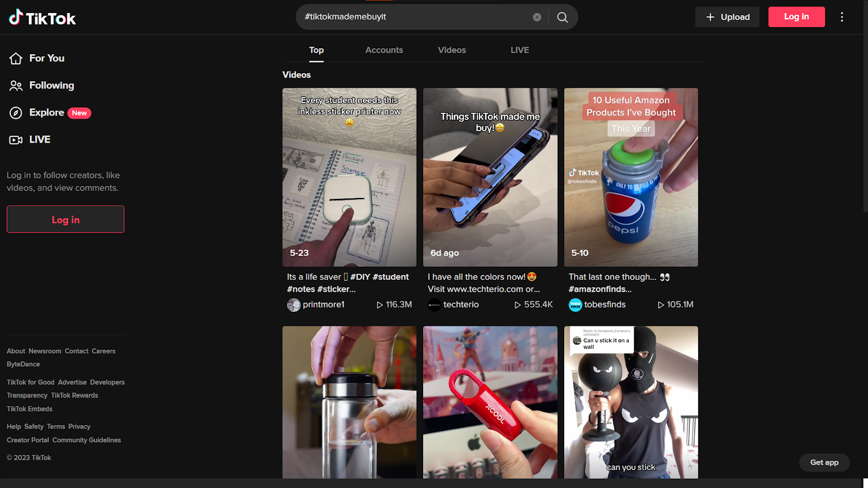Open the Developers footer link
Screen dimensions: 868x488
click(107, 382)
